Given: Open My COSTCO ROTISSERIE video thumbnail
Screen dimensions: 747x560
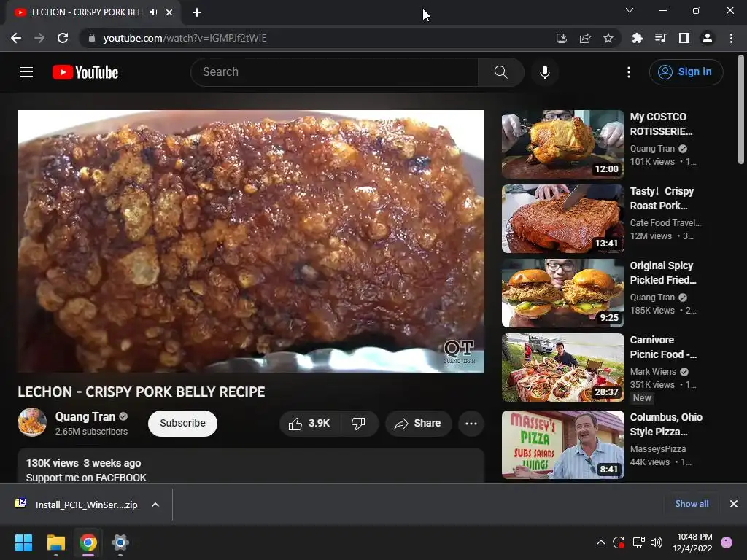Looking at the screenshot, I should (x=563, y=144).
